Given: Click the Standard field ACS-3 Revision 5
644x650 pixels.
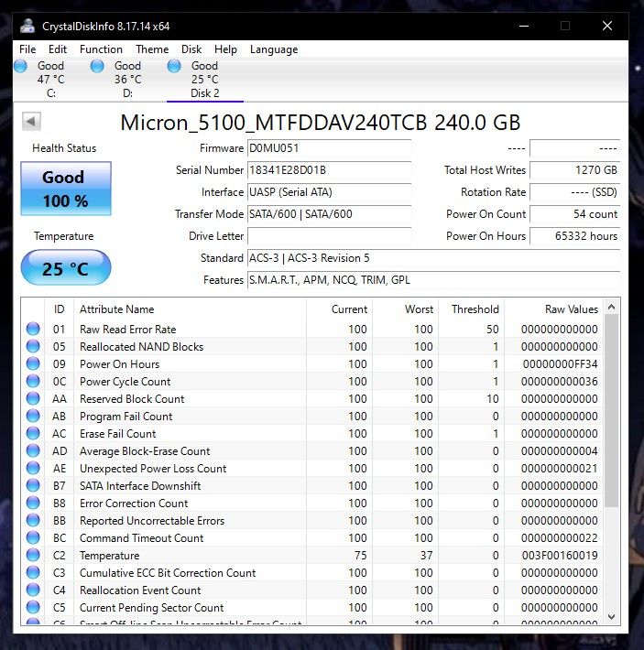Looking at the screenshot, I should click(x=433, y=258).
